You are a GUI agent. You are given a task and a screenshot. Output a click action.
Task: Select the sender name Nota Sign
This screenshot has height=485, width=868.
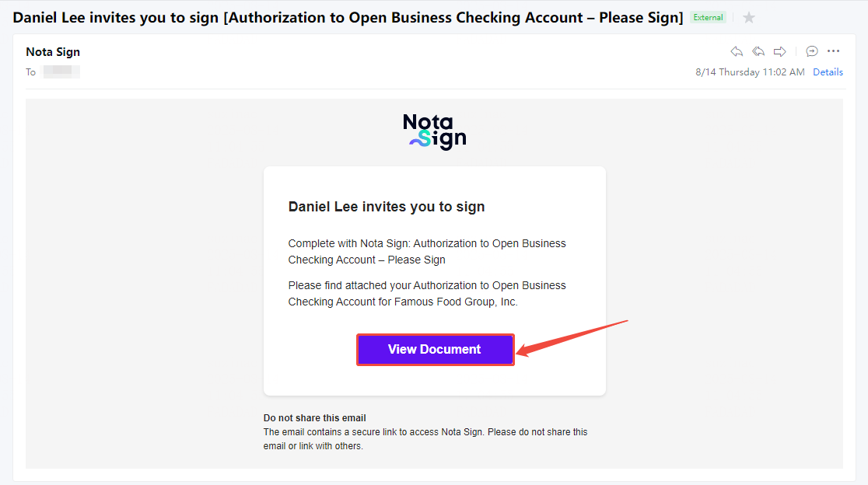point(53,52)
